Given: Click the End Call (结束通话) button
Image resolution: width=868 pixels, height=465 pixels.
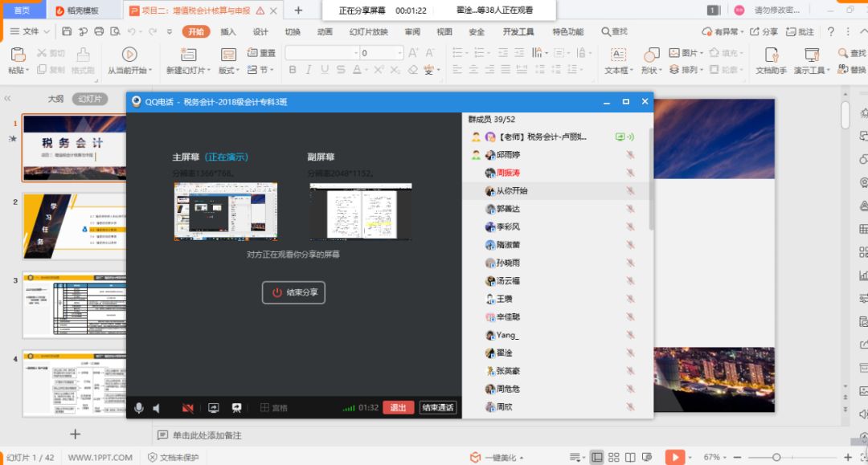Looking at the screenshot, I should pyautogui.click(x=438, y=408).
